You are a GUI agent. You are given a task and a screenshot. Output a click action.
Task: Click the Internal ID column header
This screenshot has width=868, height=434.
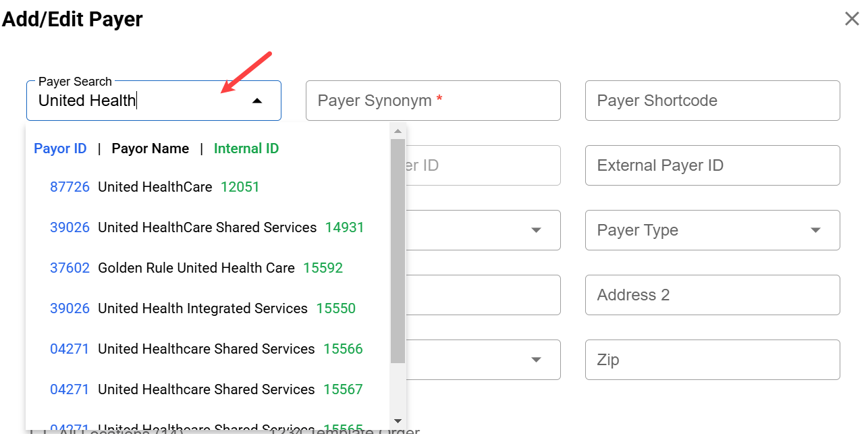pos(246,148)
